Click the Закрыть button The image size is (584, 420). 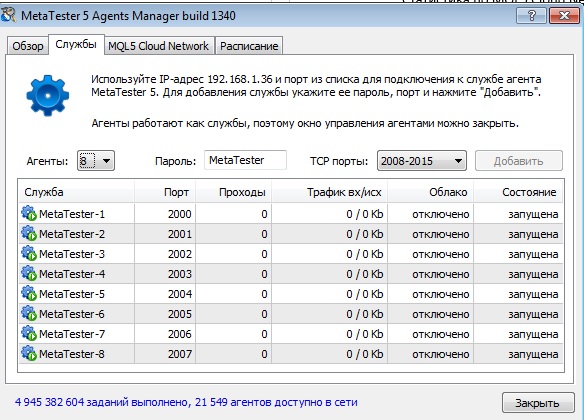click(x=538, y=403)
